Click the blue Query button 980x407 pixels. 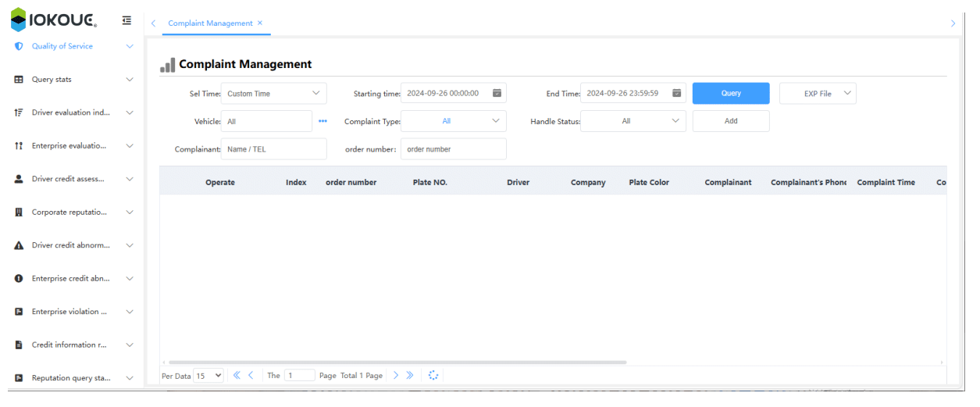point(730,94)
